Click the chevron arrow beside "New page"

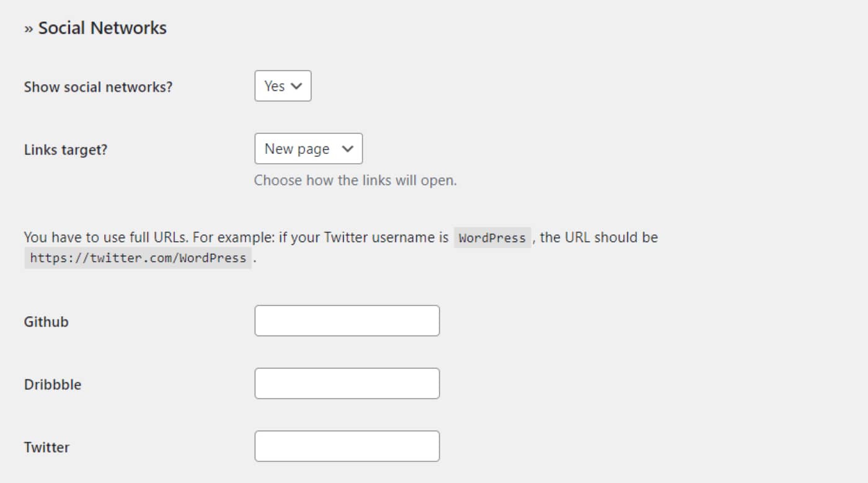click(x=348, y=149)
